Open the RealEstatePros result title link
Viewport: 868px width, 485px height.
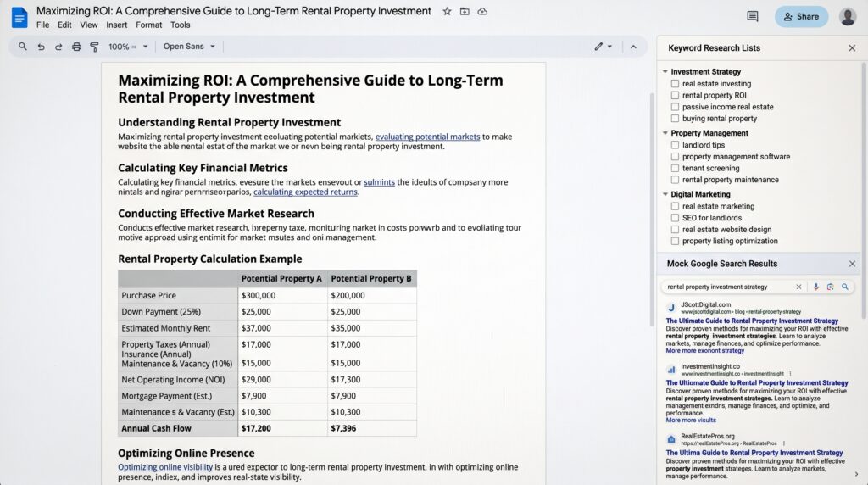(754, 453)
